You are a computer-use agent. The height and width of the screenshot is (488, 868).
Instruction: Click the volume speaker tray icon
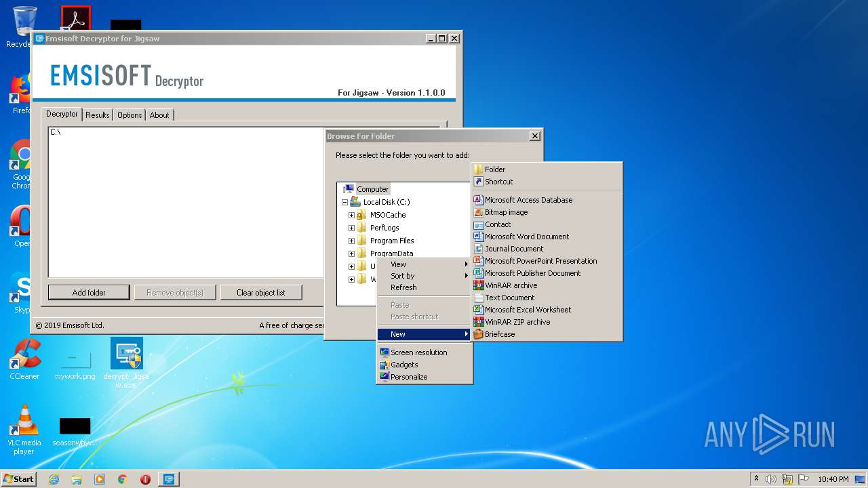pos(771,479)
